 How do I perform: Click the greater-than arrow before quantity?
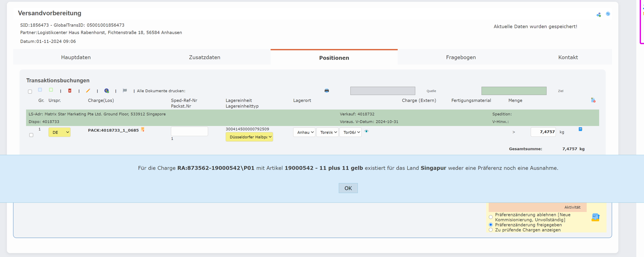coord(514,132)
